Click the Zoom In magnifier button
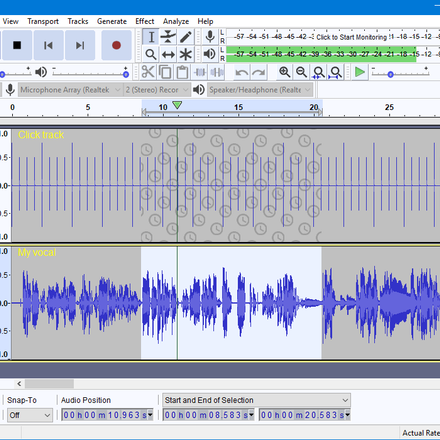The image size is (440, 440). click(284, 72)
